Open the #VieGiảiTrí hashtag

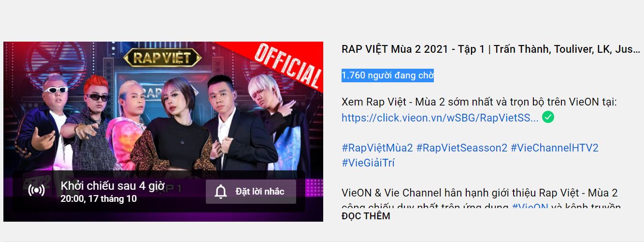[x=368, y=163]
